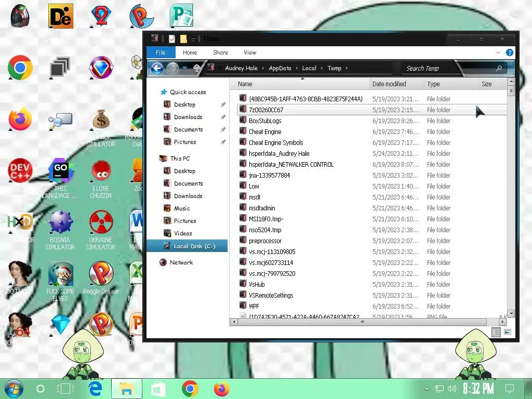
Task: Expand the chevron after Temp breadcrumb
Action: pyautogui.click(x=347, y=68)
